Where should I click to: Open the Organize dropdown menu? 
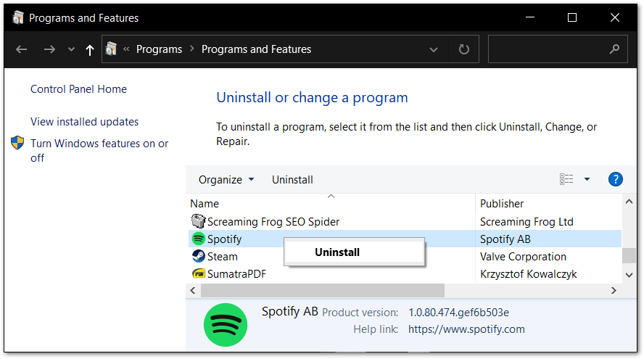click(x=226, y=180)
